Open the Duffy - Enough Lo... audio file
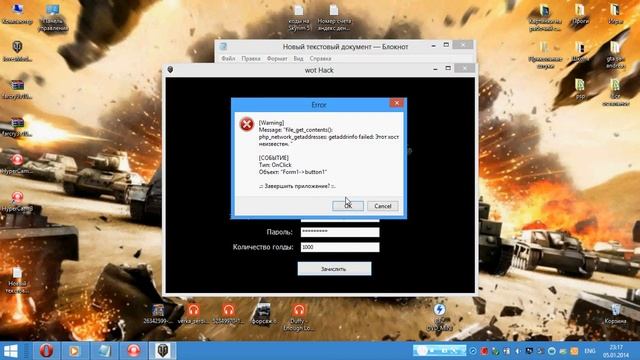640x360 pixels. coord(299,317)
